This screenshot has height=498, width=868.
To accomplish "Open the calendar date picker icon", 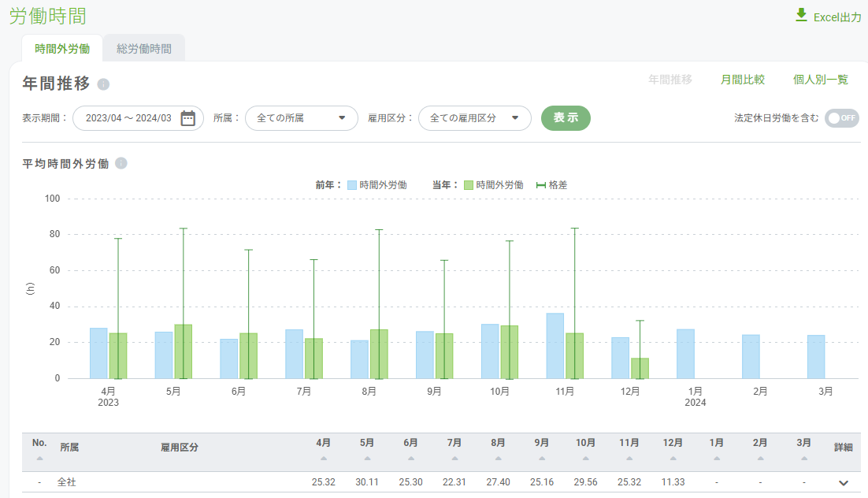I will coord(187,118).
